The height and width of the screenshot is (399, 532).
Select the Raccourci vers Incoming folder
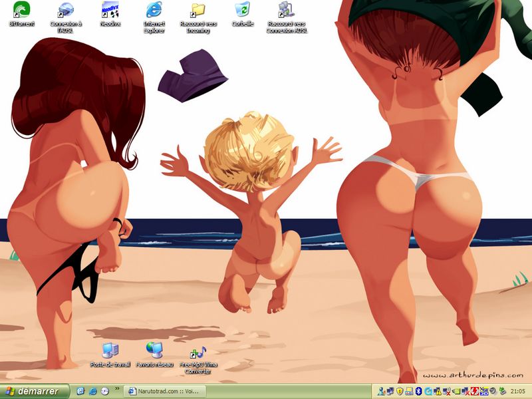198,19
